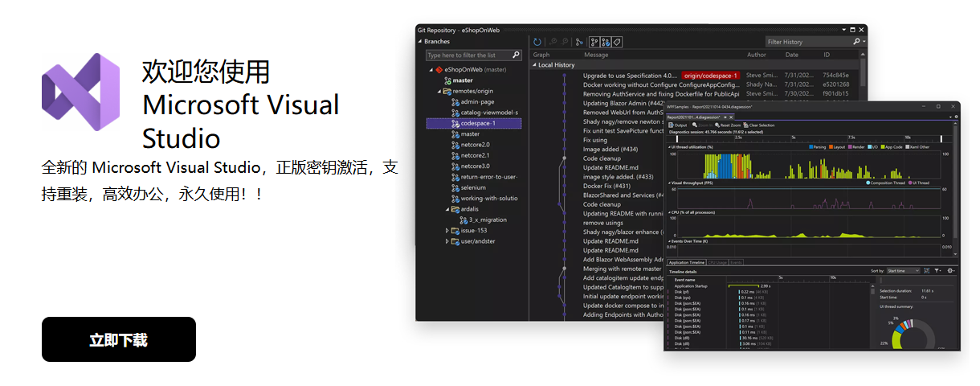Screen dimensions: 980x386
Task: Select the selenium branch
Action: tap(473, 187)
